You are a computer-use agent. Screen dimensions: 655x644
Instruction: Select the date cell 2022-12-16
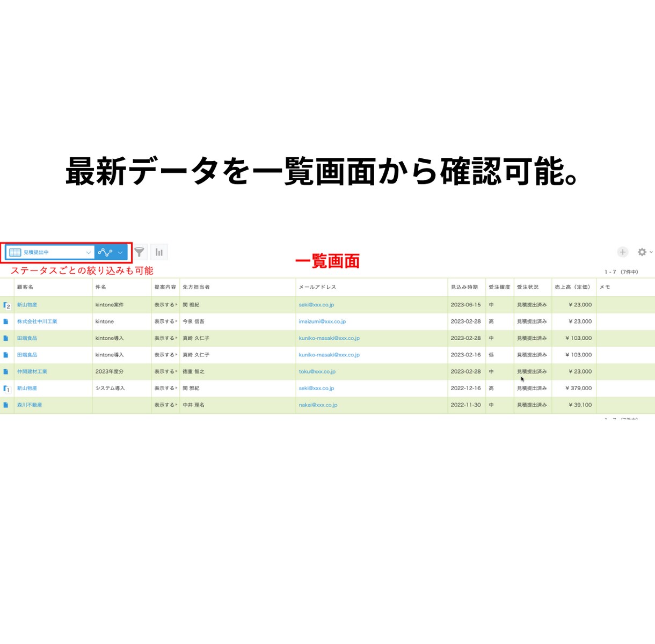[x=466, y=388]
